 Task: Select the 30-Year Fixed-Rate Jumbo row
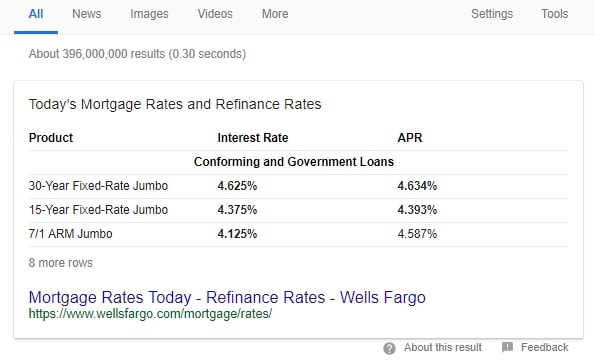click(x=298, y=186)
